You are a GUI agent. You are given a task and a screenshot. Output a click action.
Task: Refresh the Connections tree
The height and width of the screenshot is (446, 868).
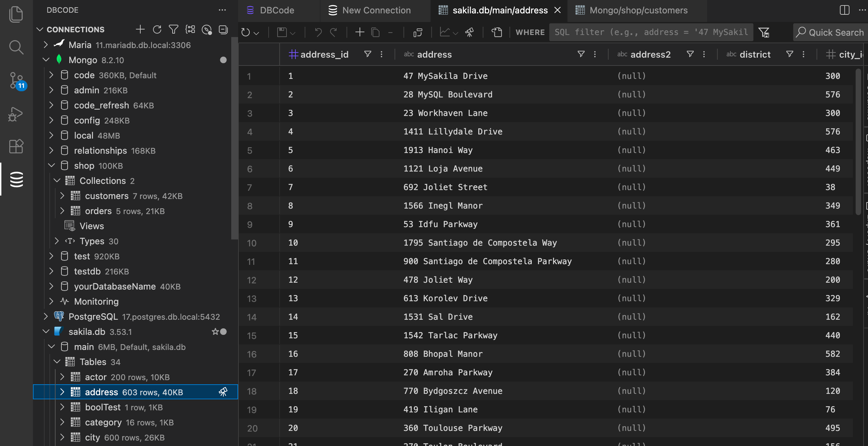[157, 30]
